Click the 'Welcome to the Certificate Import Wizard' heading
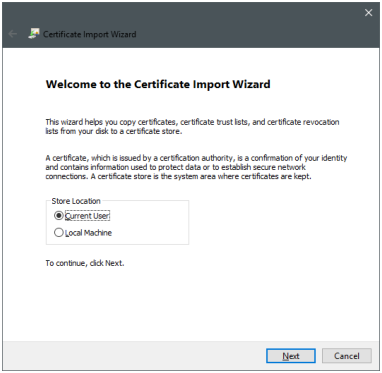 (x=158, y=84)
